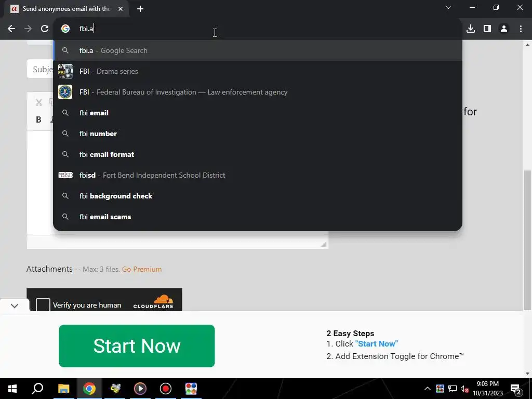Click the 'Go Premium' link
The height and width of the screenshot is (399, 532).
tap(142, 269)
